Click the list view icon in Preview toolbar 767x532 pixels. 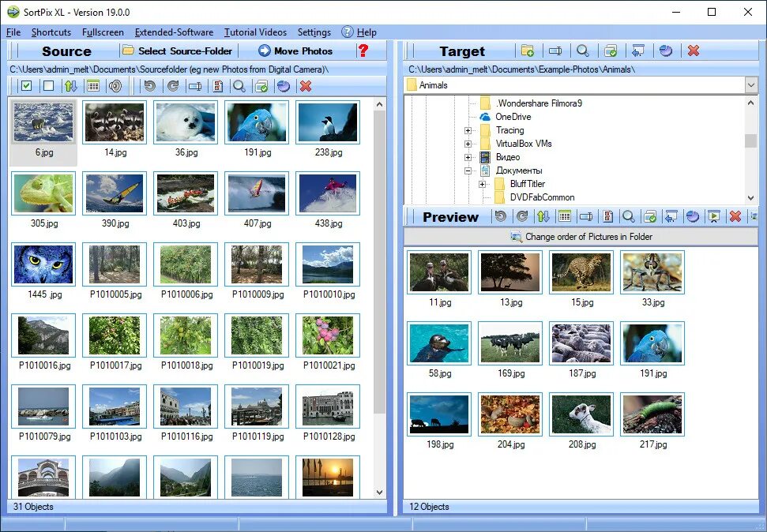[565, 216]
